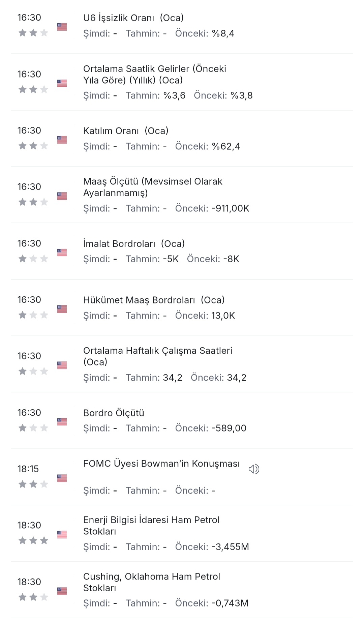Open Hükümet Maaş Bordroları (Oca) event
This screenshot has height=621, width=364.
point(154,300)
